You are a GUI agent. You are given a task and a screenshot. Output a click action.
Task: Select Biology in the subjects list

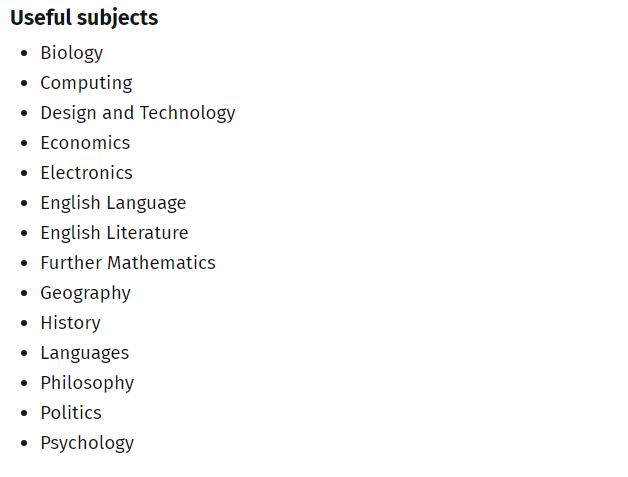click(x=72, y=53)
